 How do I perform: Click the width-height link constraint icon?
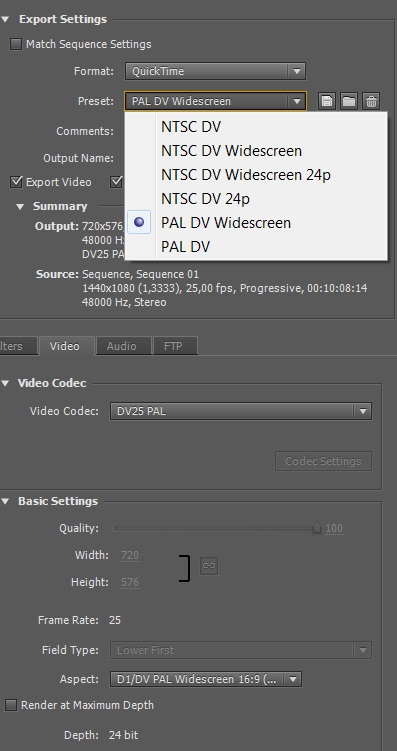coord(209,566)
